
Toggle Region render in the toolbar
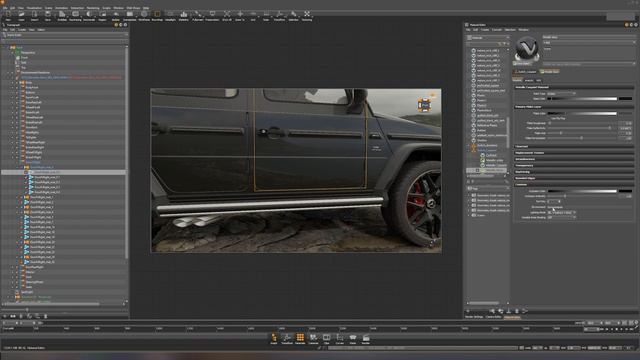pos(102,16)
